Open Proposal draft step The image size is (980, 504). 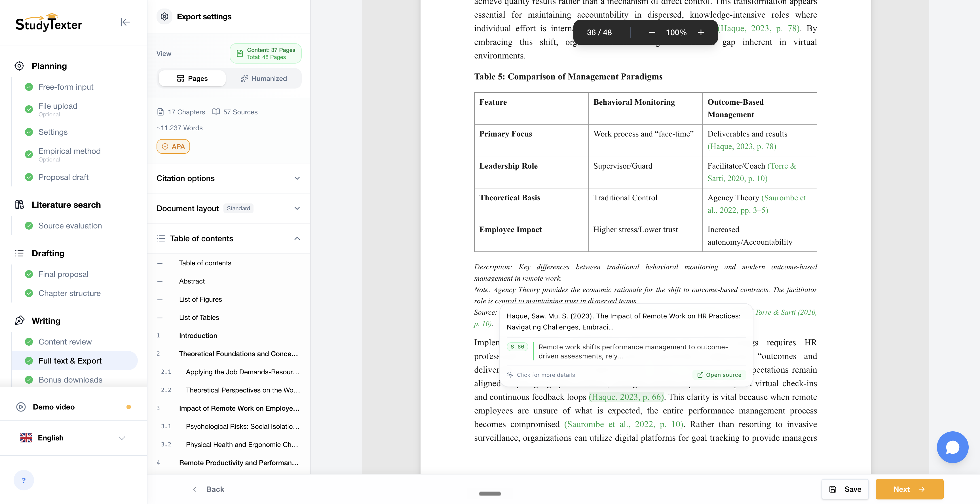coord(64,177)
